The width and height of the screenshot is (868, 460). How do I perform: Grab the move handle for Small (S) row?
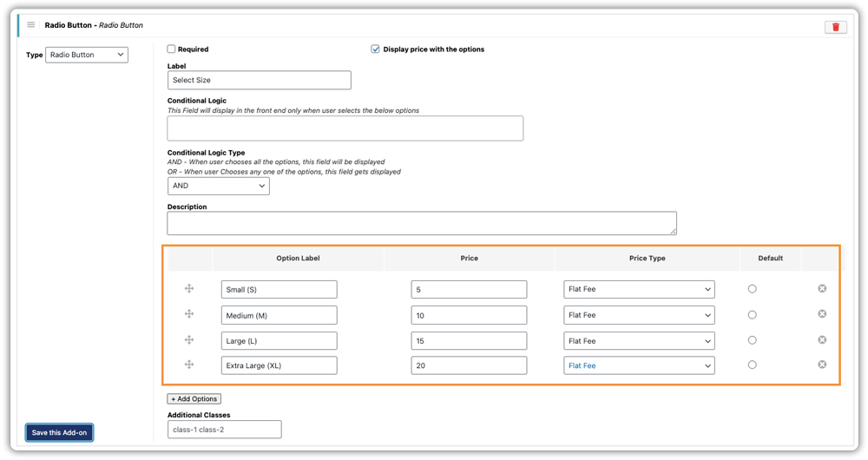[x=188, y=288]
